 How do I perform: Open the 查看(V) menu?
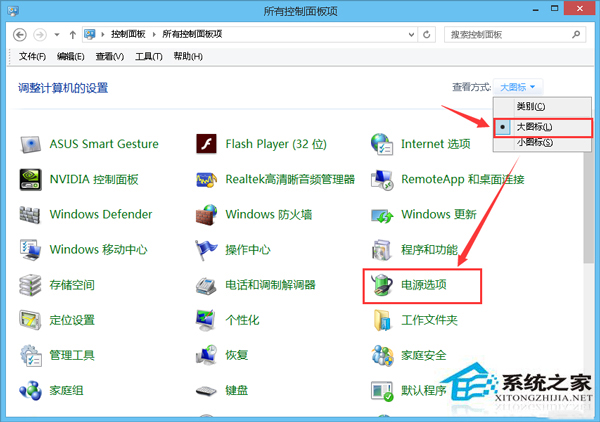[x=110, y=57]
